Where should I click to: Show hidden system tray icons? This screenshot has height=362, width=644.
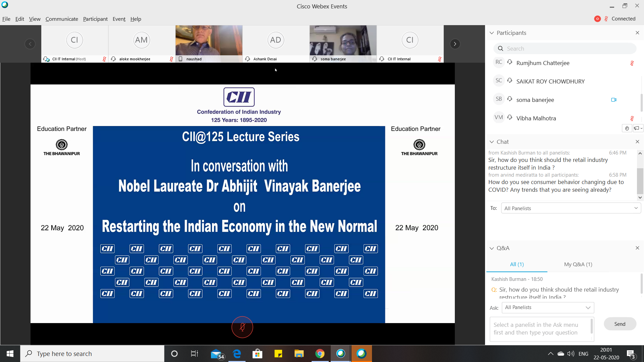pos(550,354)
